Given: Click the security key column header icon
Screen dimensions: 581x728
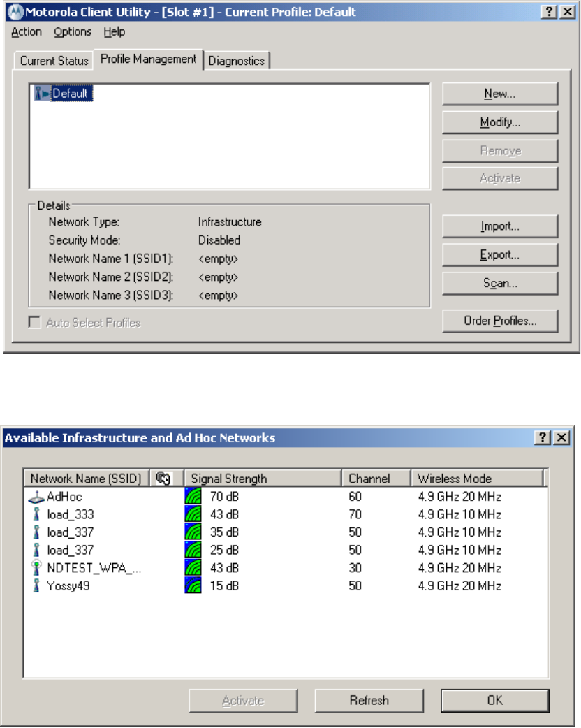Looking at the screenshot, I should tap(163, 478).
